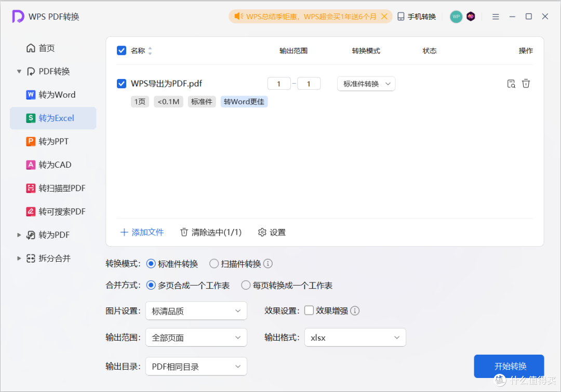Close the WPS promo banner
Screen dimensions: 561x392
point(384,17)
